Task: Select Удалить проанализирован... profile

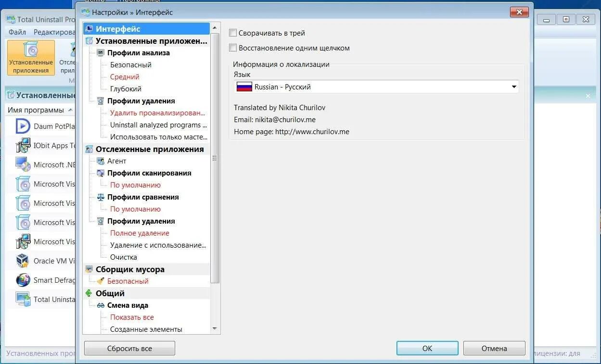Action: [x=158, y=113]
